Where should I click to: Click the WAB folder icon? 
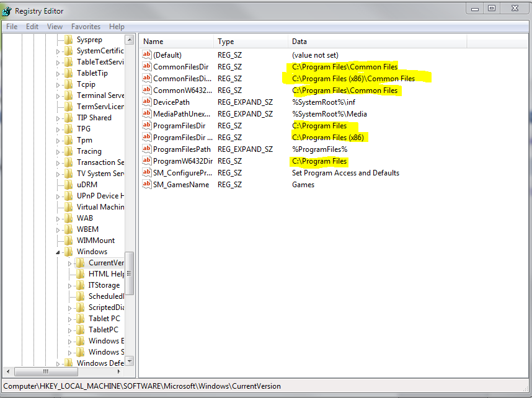pos(69,218)
